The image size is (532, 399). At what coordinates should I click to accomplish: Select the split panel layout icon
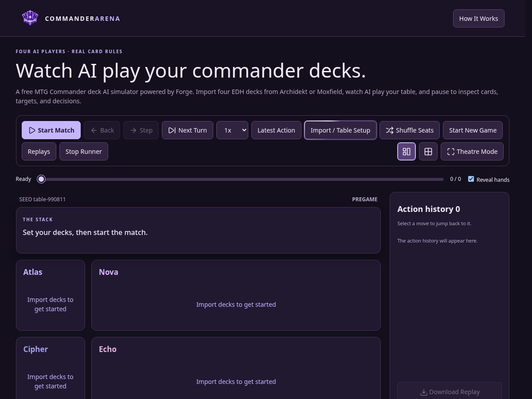click(407, 152)
